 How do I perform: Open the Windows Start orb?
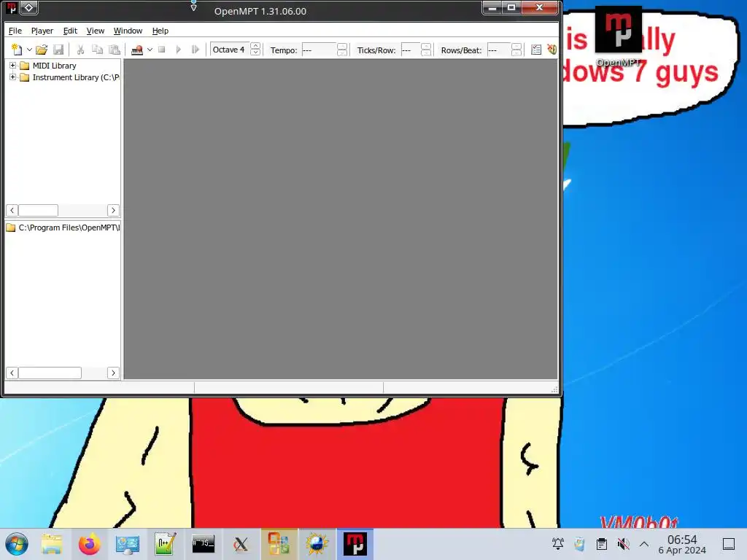(17, 544)
